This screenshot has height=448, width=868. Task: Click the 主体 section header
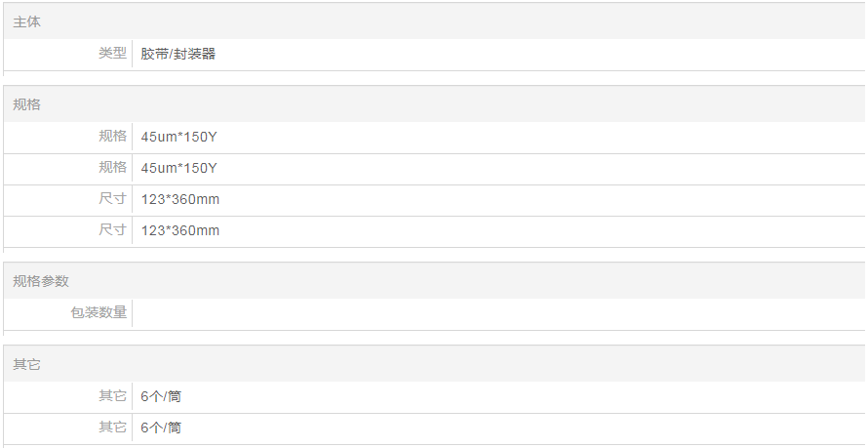tap(27, 21)
